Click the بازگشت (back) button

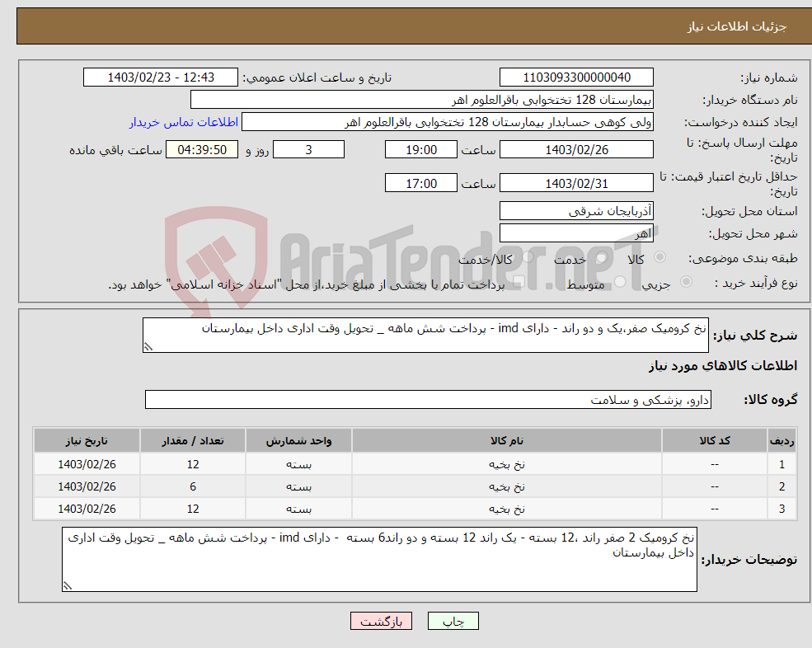coord(381,621)
